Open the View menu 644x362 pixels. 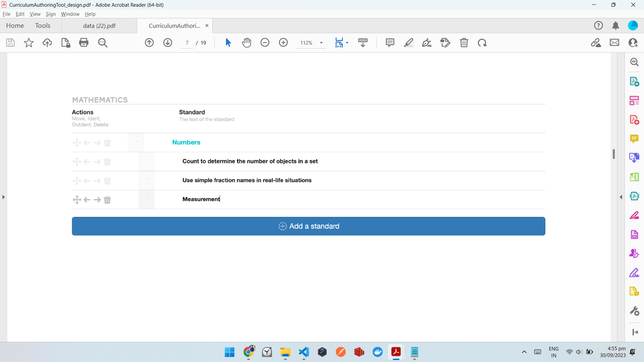pos(35,14)
